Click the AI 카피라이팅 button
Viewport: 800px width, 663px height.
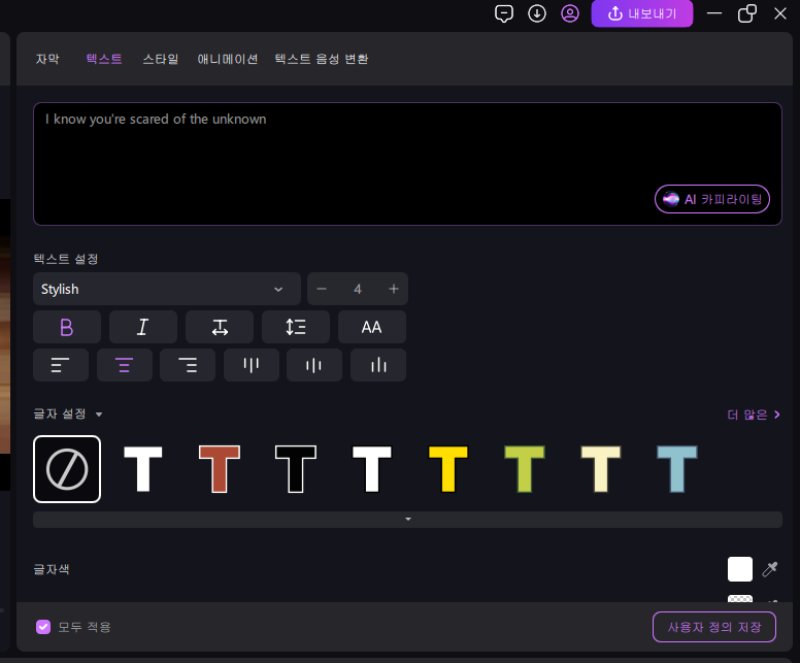tap(712, 199)
